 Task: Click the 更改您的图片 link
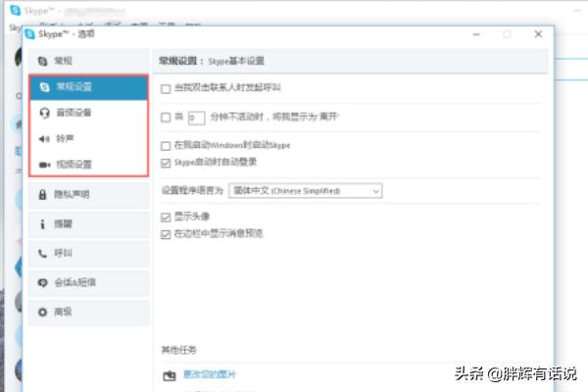[x=210, y=374]
